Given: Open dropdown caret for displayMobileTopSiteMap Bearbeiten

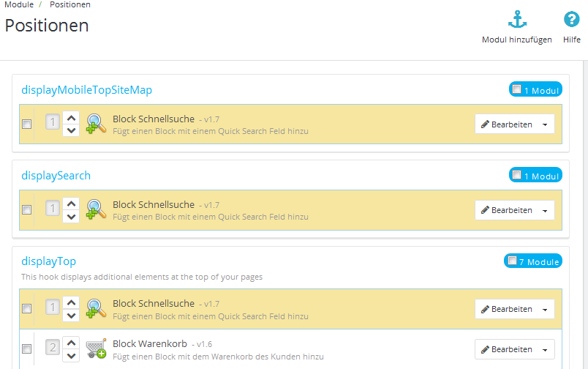Looking at the screenshot, I should coord(546,125).
